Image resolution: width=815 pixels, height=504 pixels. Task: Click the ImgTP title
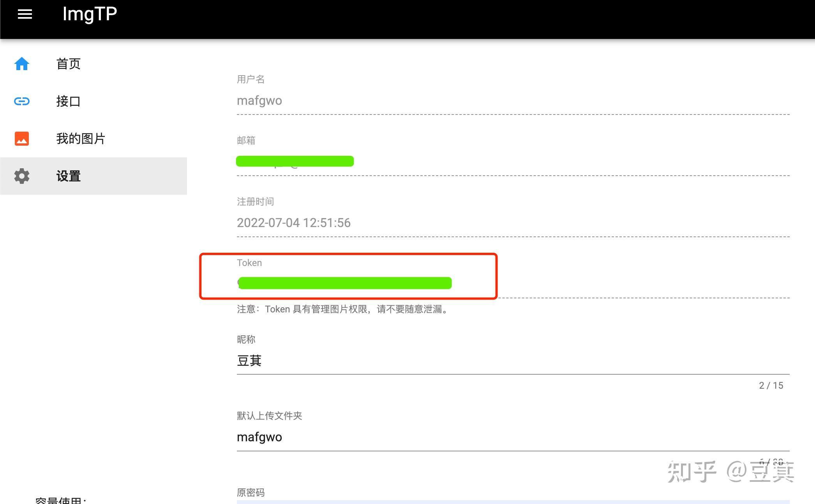click(x=90, y=14)
